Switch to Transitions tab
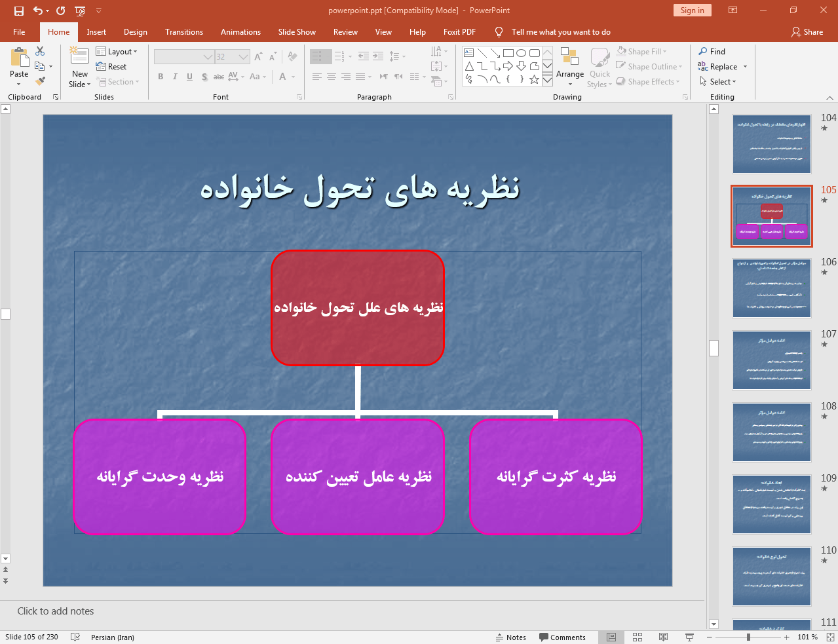Image resolution: width=838 pixels, height=644 pixels. click(184, 32)
